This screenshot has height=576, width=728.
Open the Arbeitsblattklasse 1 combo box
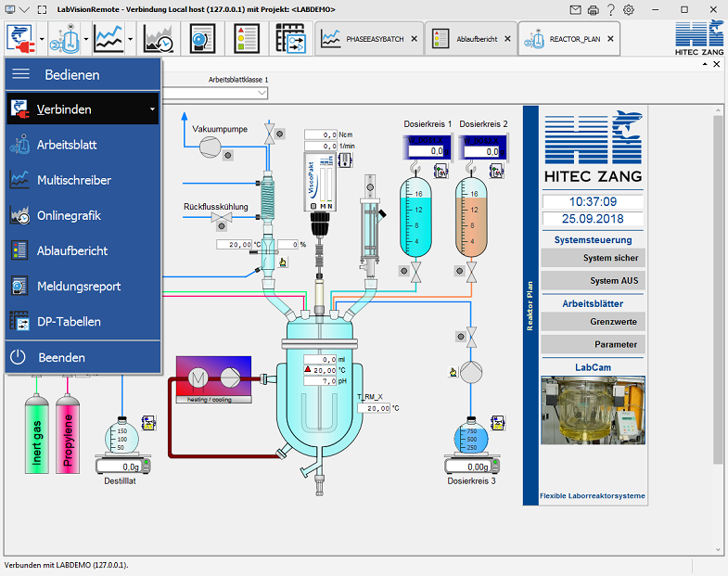click(213, 93)
